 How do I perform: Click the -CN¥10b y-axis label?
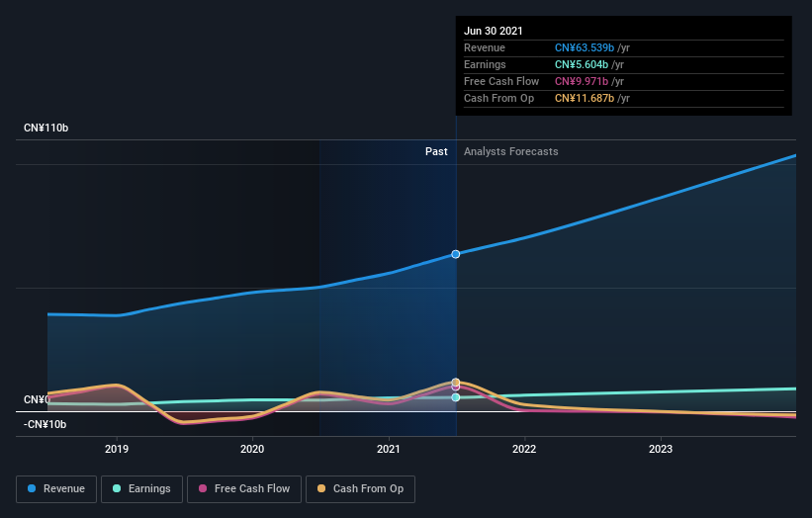[45, 424]
